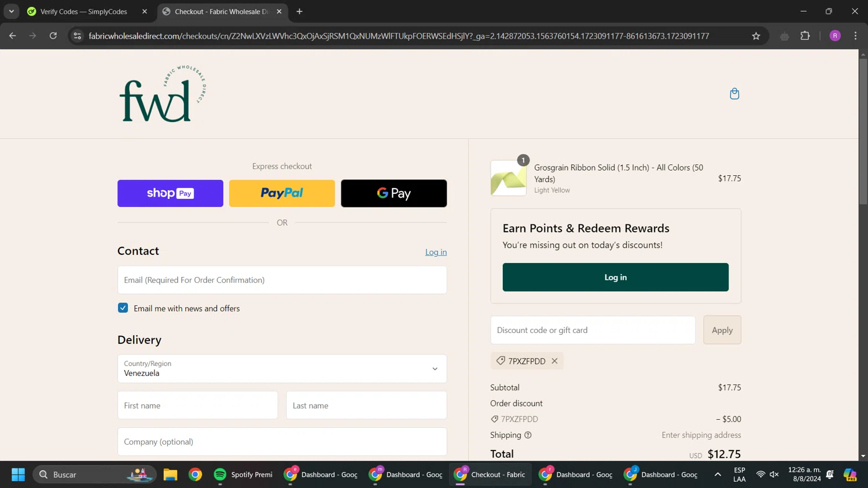The image size is (868, 488).
Task: Go forward to the next page
Action: tap(33, 36)
